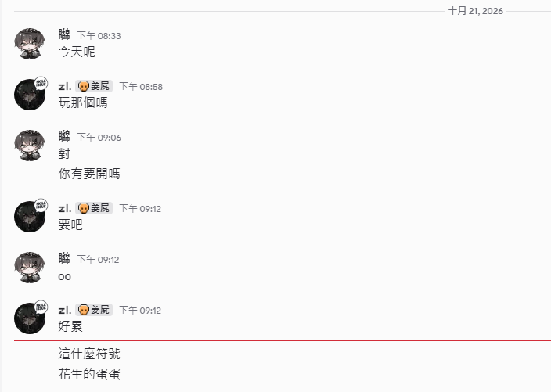
Task: Select the message 你有要開嗎
Action: 89,174
